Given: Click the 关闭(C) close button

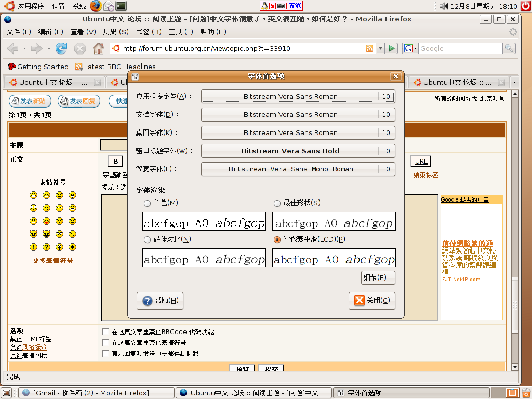Looking at the screenshot, I should tap(372, 301).
